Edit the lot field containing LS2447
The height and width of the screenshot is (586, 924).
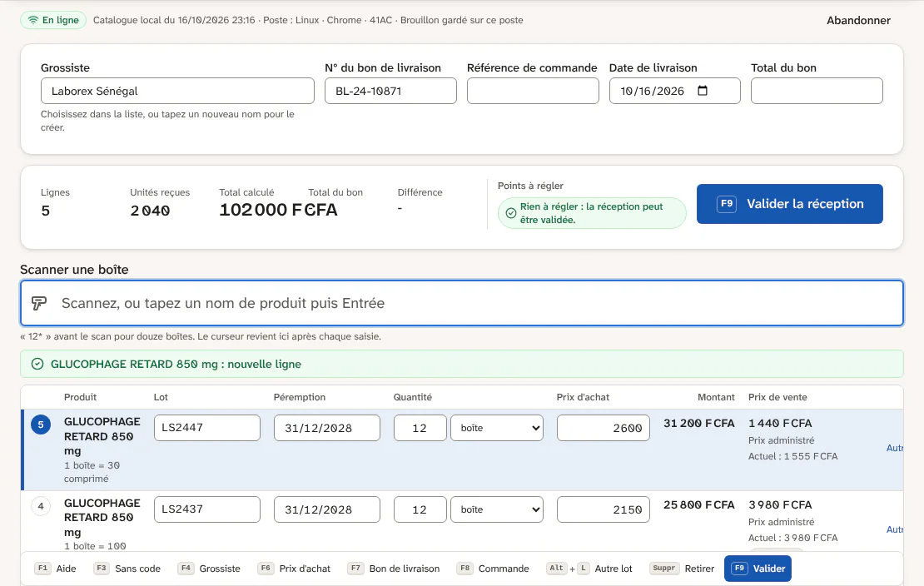[206, 427]
